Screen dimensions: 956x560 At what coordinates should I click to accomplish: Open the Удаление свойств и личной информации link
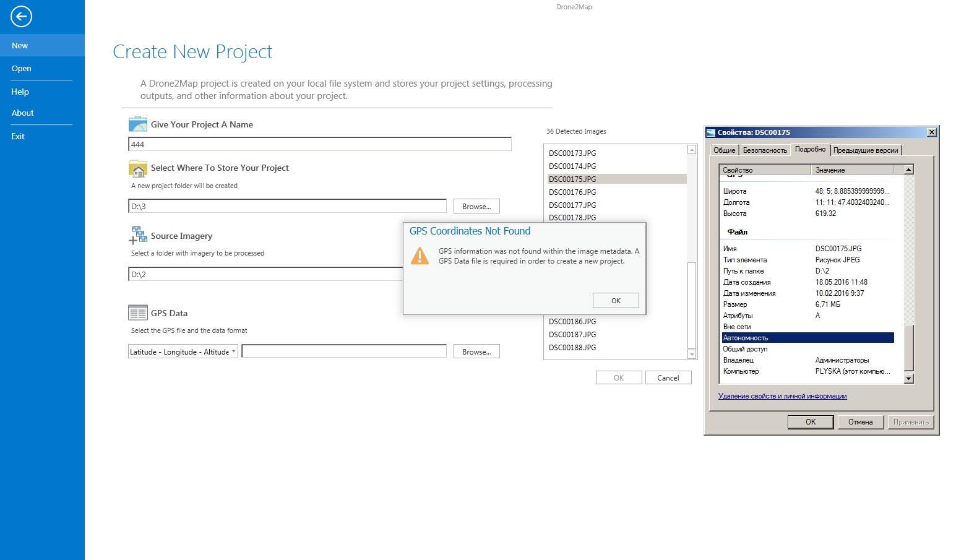click(x=782, y=396)
